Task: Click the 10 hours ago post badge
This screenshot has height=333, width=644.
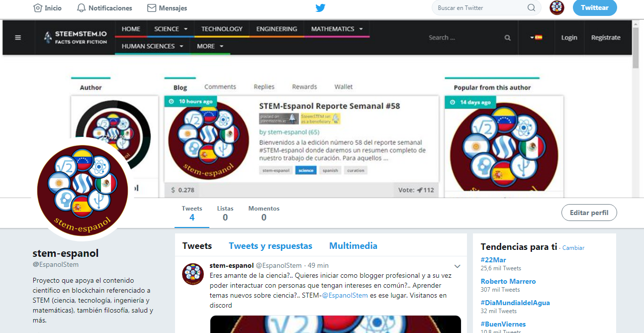Action: (x=191, y=102)
